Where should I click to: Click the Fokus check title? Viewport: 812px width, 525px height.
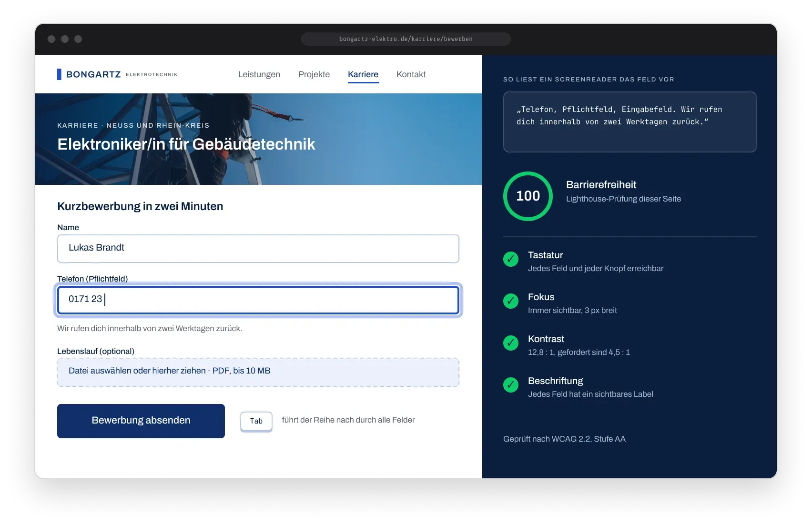pyautogui.click(x=541, y=297)
